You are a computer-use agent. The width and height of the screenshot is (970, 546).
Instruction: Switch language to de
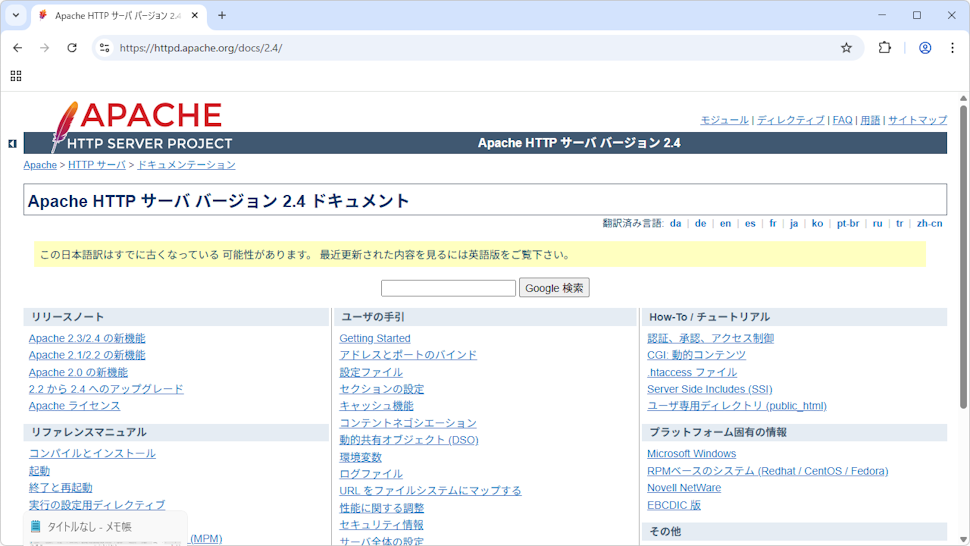point(700,223)
